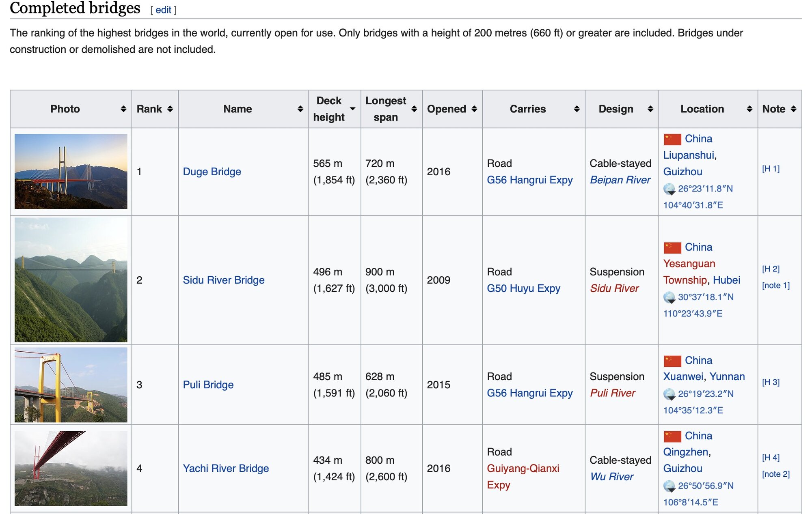Open Yesanguan Township red link

(x=689, y=272)
